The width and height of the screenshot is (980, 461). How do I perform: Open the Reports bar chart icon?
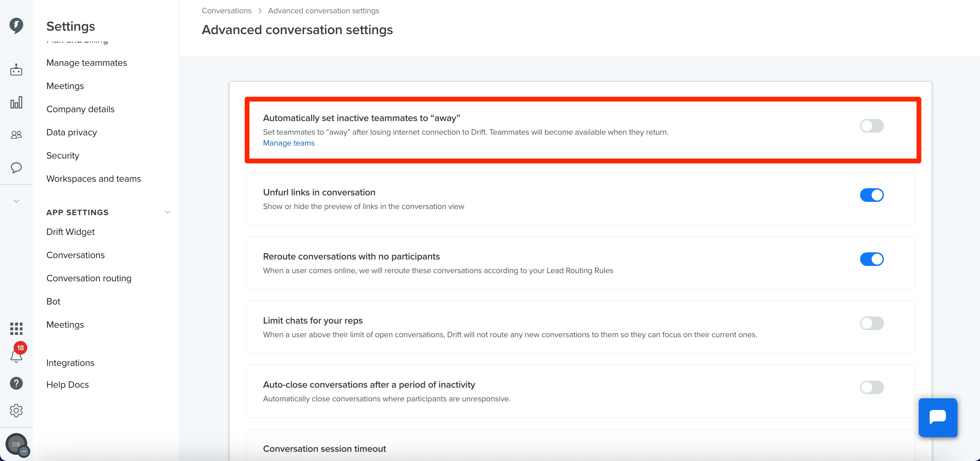tap(16, 102)
